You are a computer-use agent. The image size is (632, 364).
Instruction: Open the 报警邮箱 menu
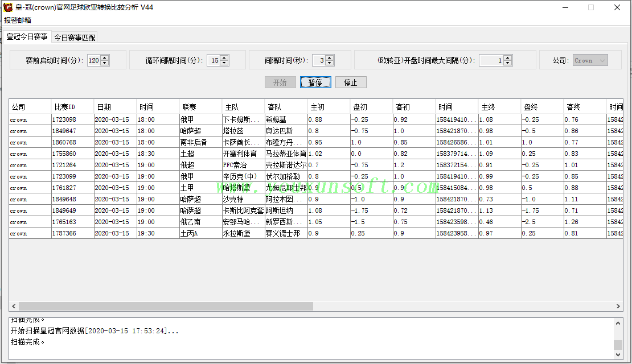click(17, 20)
